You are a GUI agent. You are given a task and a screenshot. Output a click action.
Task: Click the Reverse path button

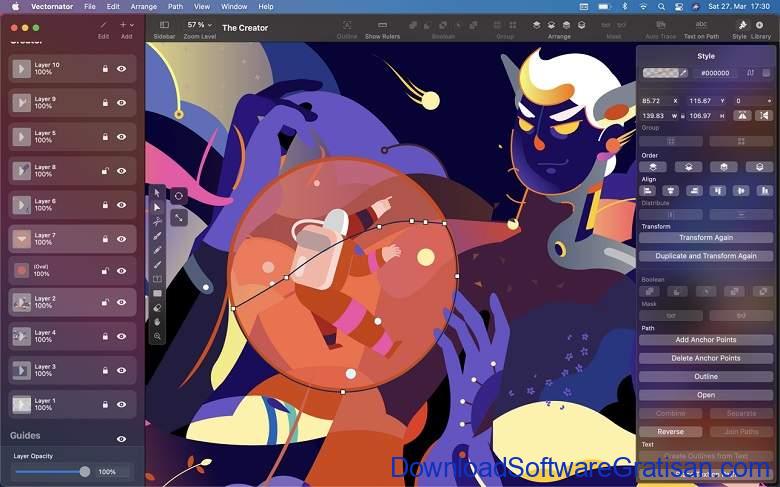[671, 432]
